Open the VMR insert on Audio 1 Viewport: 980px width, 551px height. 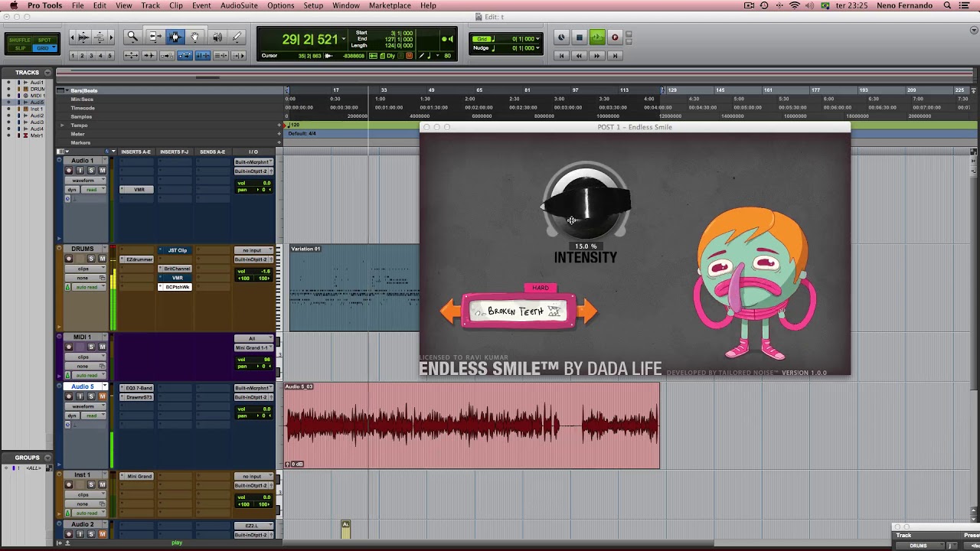point(138,190)
